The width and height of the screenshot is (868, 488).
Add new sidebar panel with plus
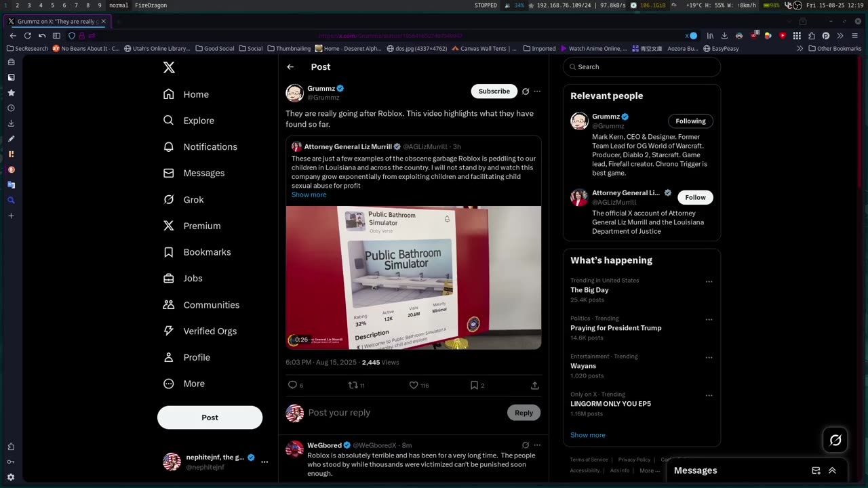(x=11, y=216)
